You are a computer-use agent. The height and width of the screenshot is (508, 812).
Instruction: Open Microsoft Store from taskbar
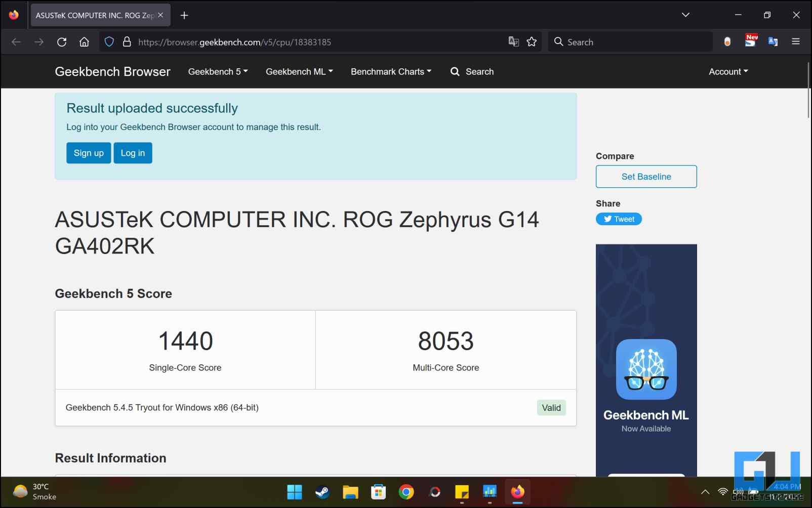(378, 492)
